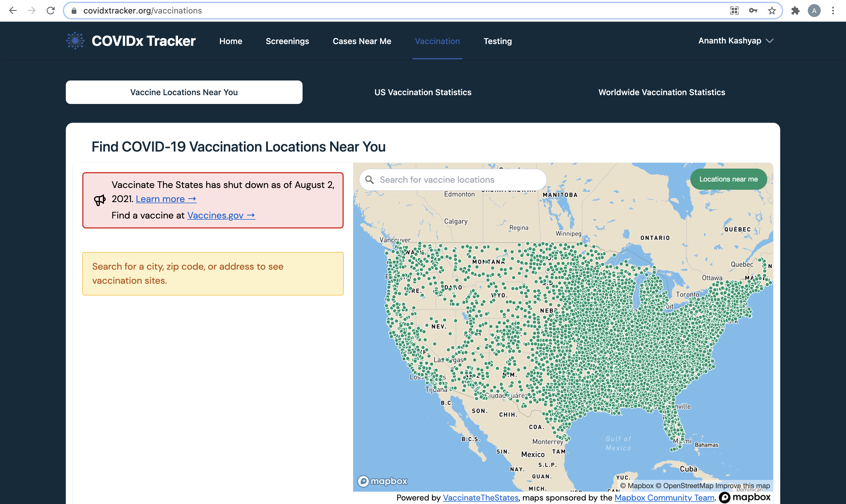Open the Vaccines.gov link

(x=221, y=215)
